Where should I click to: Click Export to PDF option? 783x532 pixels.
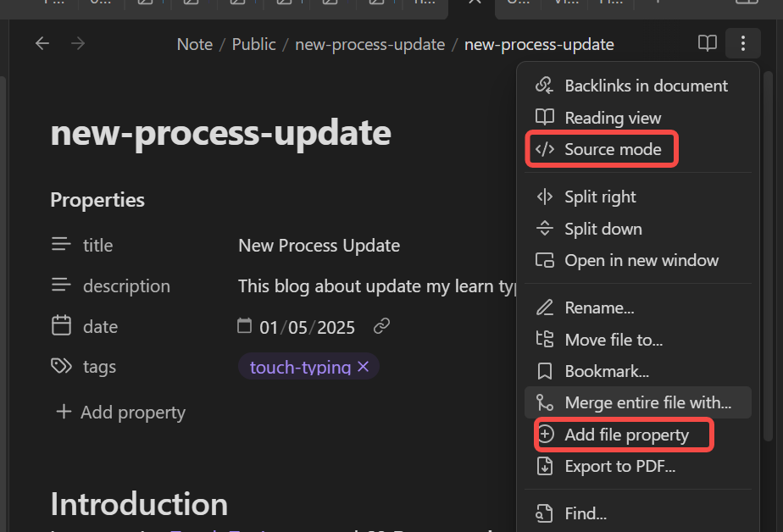point(619,466)
